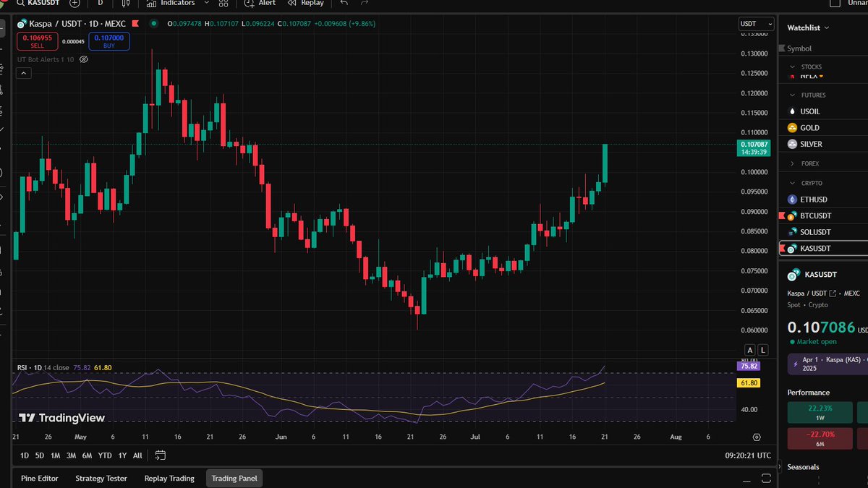
Task: Undo the last chart action
Action: (x=344, y=3)
